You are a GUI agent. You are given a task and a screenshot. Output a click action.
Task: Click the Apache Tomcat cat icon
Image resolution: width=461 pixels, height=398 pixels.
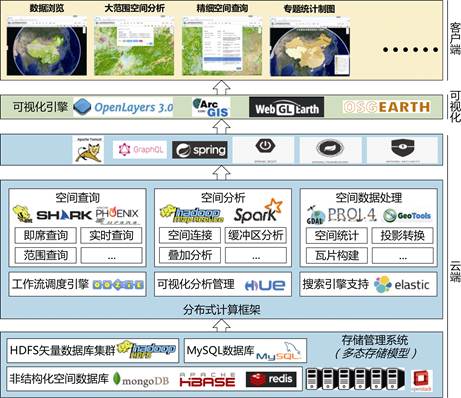coord(88,150)
